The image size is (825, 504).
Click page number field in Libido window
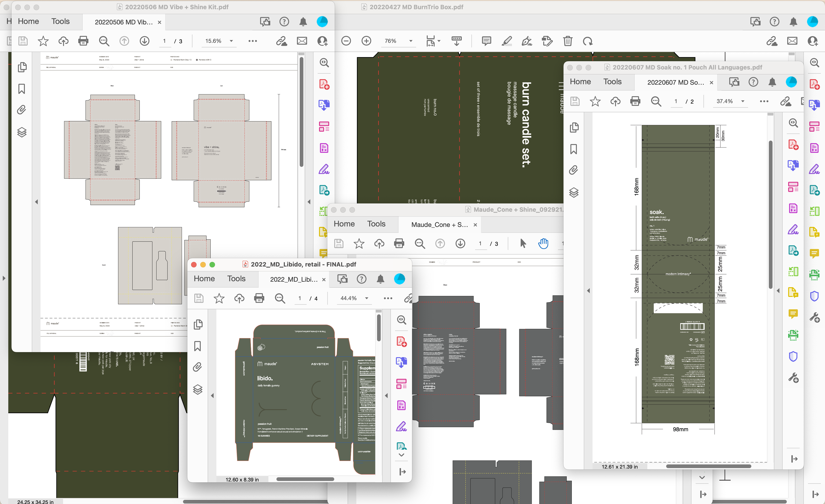[x=300, y=298]
